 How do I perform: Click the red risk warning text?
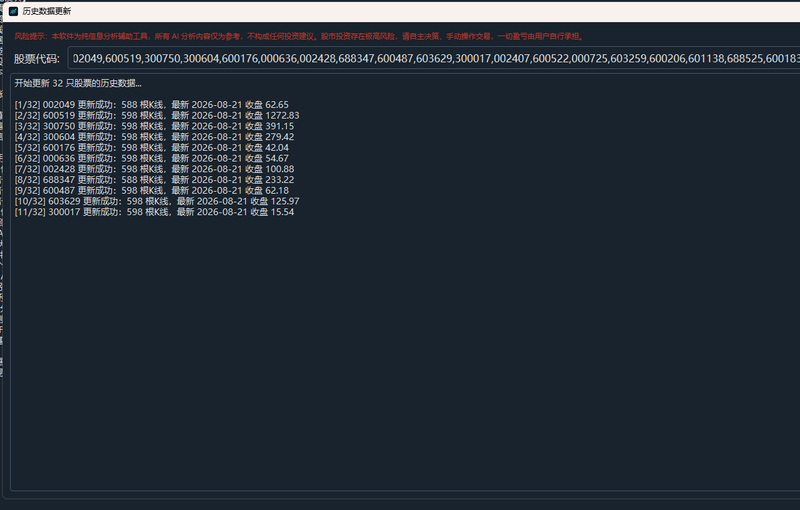[299, 36]
